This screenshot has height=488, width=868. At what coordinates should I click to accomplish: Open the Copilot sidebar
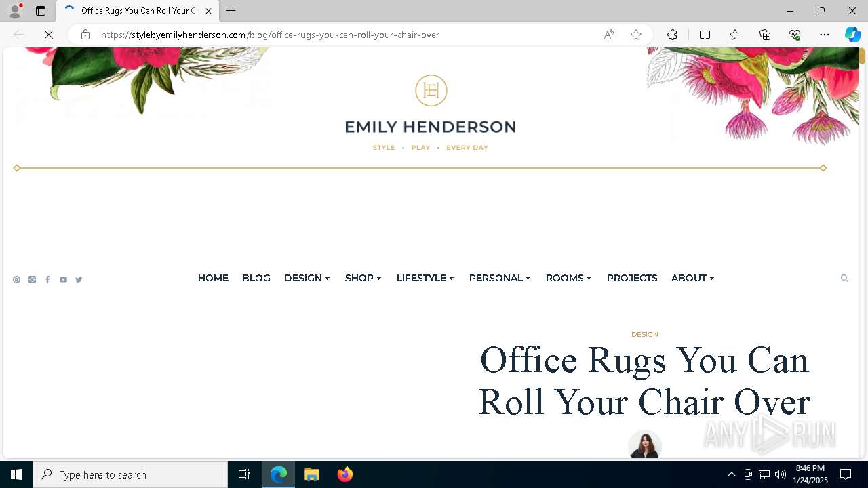(852, 35)
